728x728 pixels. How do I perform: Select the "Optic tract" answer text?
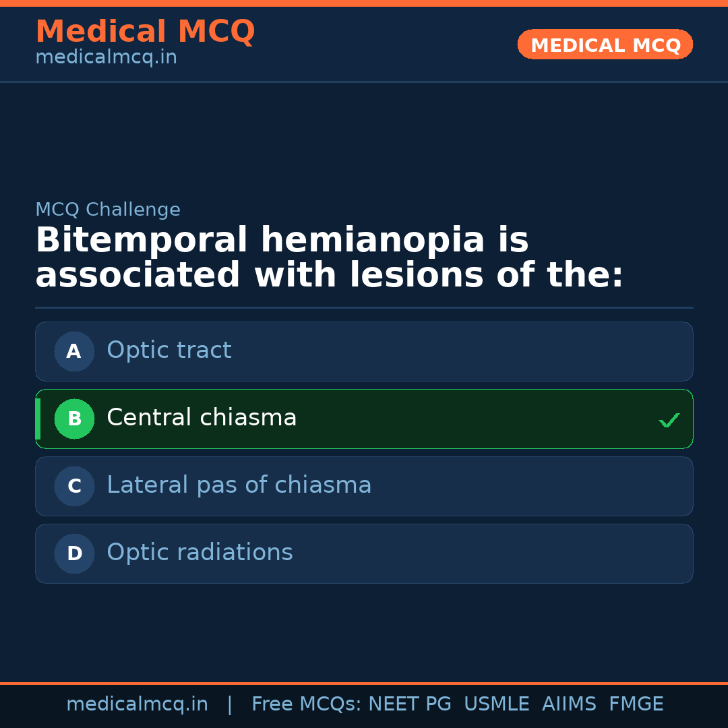[169, 351]
